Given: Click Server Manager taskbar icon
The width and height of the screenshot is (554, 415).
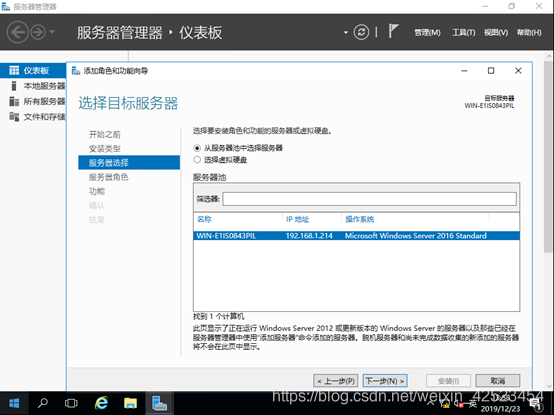Looking at the screenshot, I should pyautogui.click(x=159, y=403).
